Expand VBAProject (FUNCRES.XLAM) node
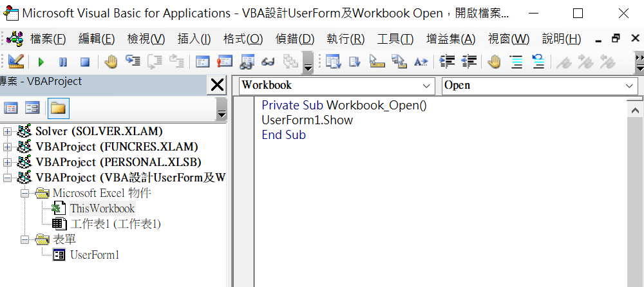 [x=7, y=147]
